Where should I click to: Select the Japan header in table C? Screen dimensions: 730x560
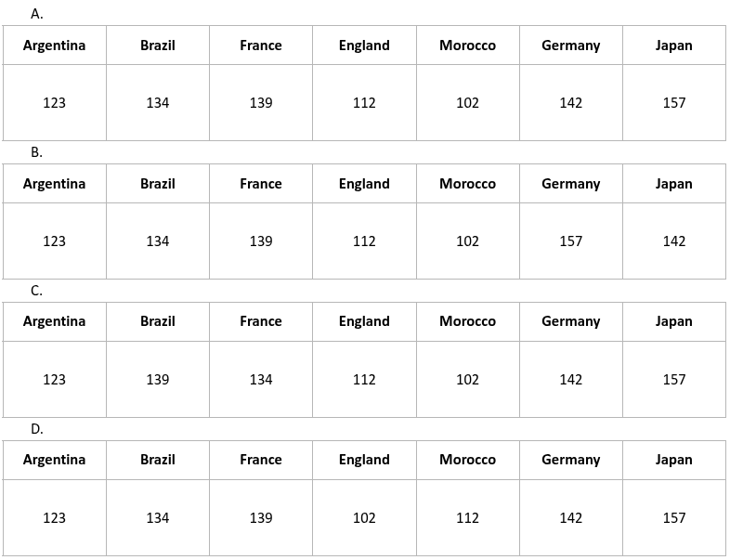pyautogui.click(x=673, y=321)
